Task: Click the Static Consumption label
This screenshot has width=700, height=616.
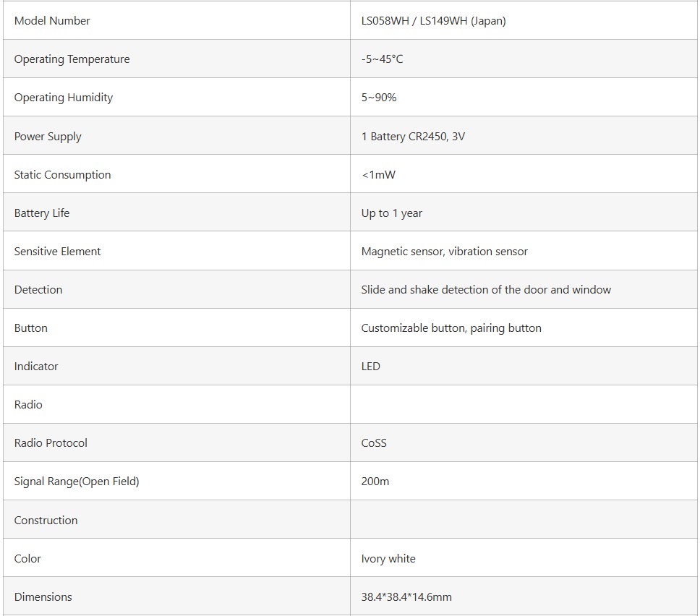Action: tap(62, 175)
